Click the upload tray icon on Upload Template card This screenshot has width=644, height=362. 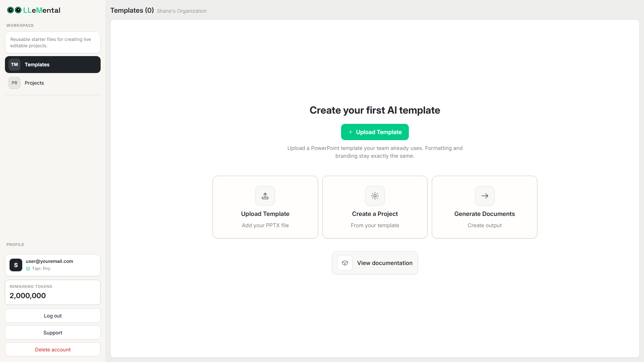click(265, 196)
